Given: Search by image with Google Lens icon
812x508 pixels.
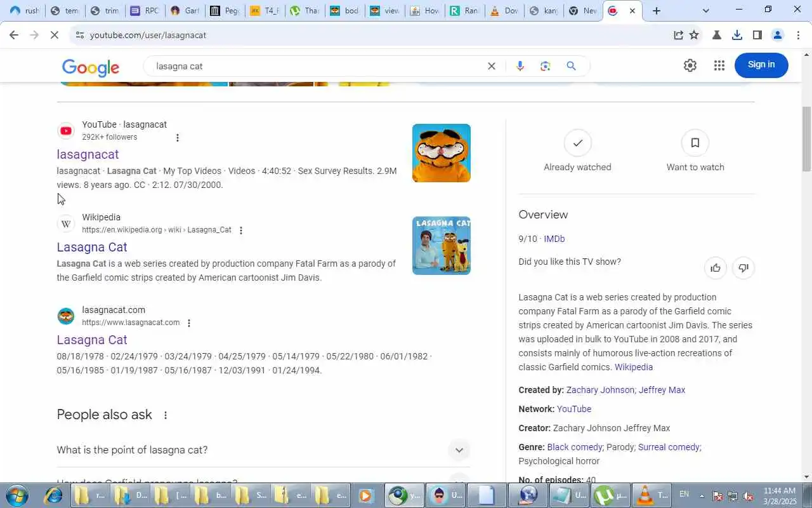Looking at the screenshot, I should (x=545, y=66).
